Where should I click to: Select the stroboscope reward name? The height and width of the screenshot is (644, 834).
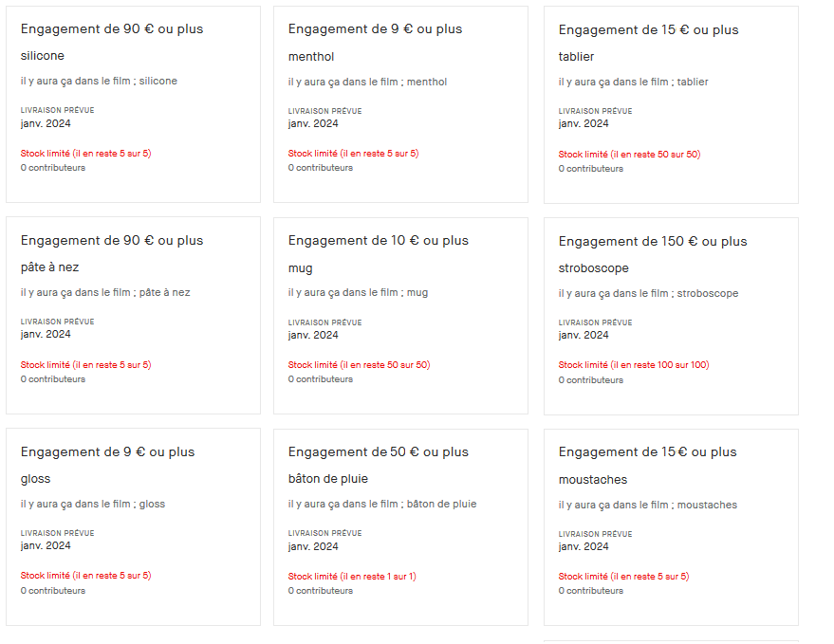tap(593, 268)
